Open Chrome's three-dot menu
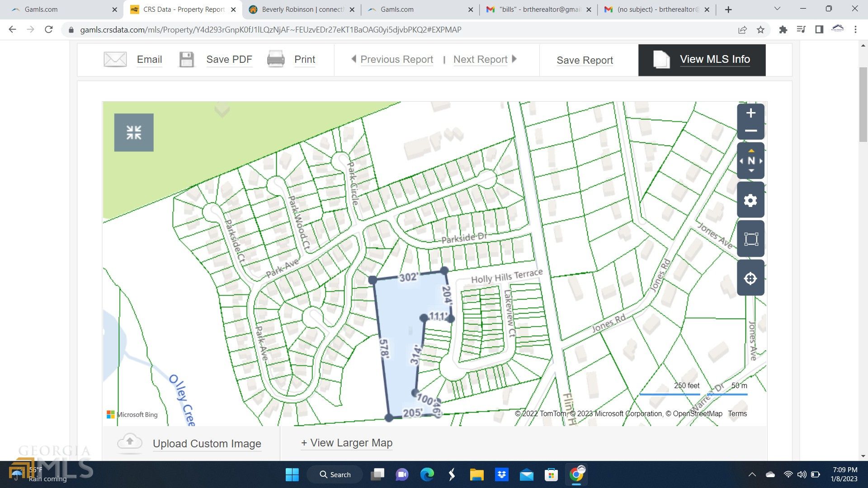 click(855, 29)
